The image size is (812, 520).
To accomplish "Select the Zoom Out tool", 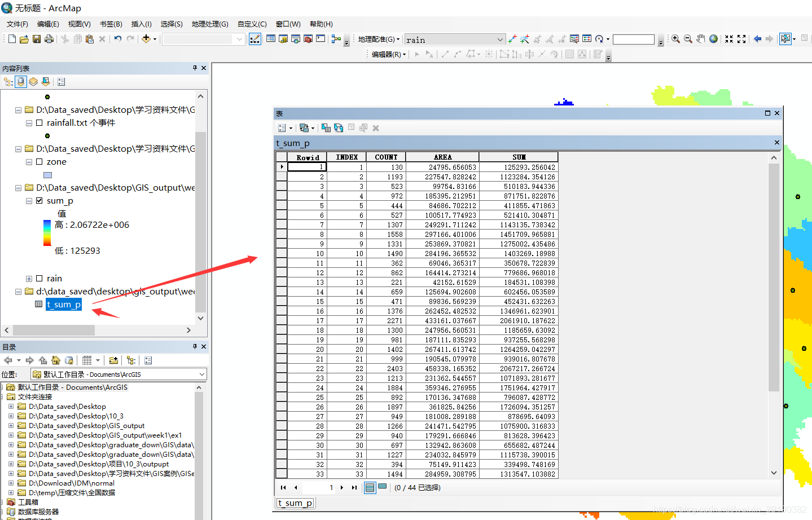I will [688, 39].
